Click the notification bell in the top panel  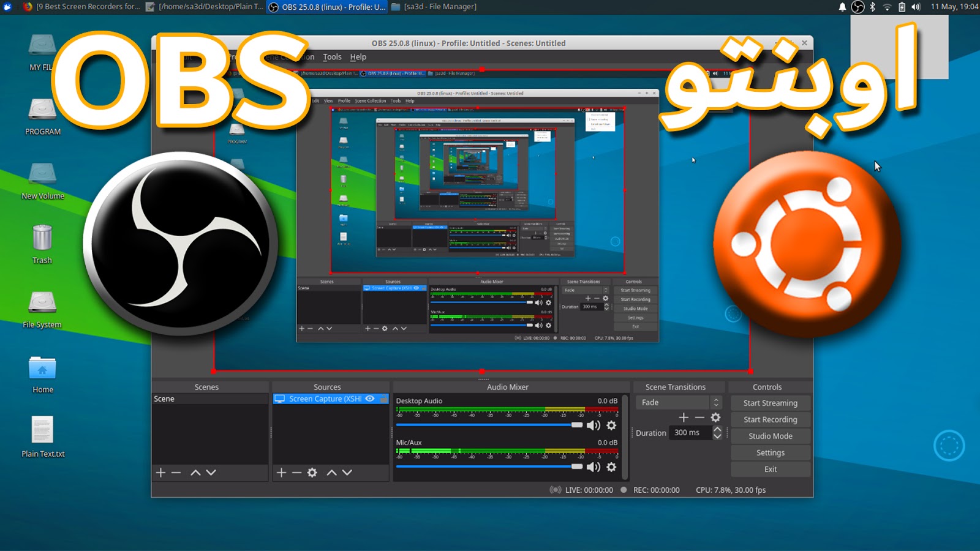pyautogui.click(x=842, y=7)
